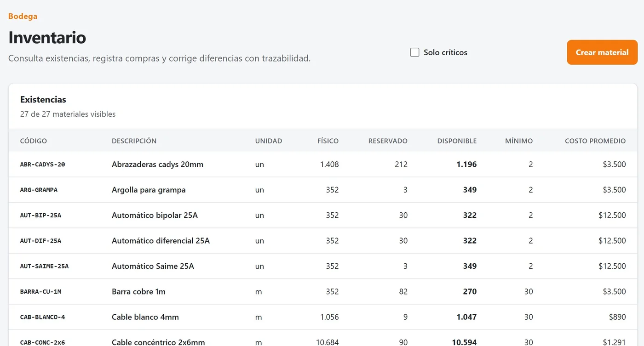Click physical stock 1.056 for Cable blanco
The height and width of the screenshot is (346, 644).
[329, 317]
